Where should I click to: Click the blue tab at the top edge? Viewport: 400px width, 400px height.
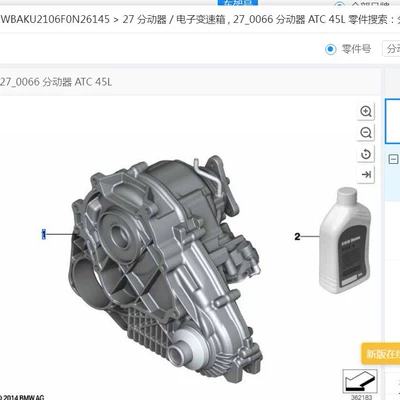tap(238, 3)
